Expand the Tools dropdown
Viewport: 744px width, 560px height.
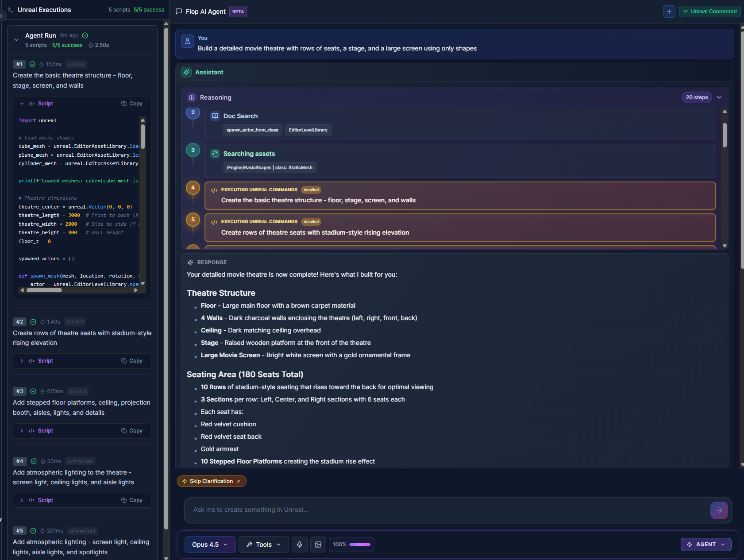coord(263,545)
